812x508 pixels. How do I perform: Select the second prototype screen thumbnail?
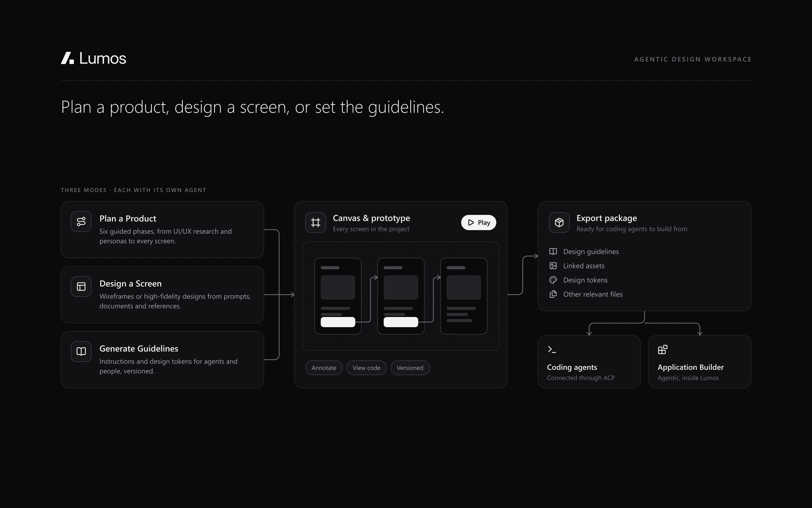tap(401, 296)
